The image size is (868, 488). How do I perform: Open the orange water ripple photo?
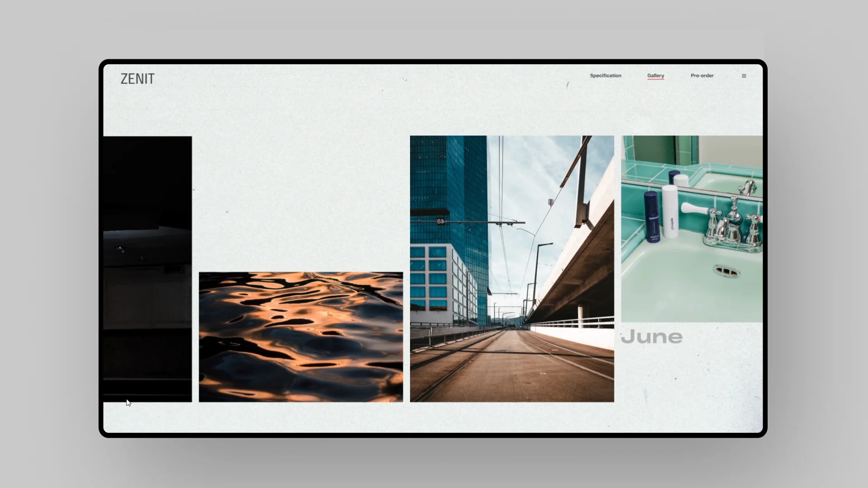coord(301,337)
